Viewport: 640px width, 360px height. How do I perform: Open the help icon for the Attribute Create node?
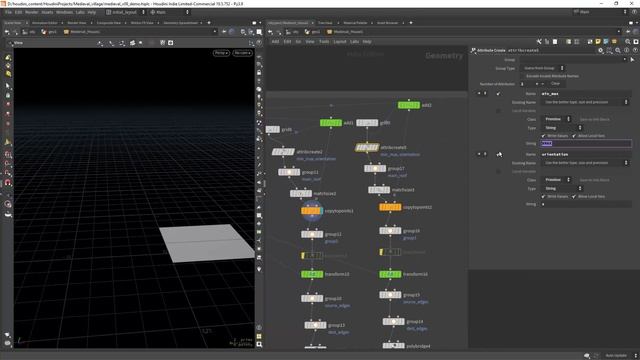(635, 50)
